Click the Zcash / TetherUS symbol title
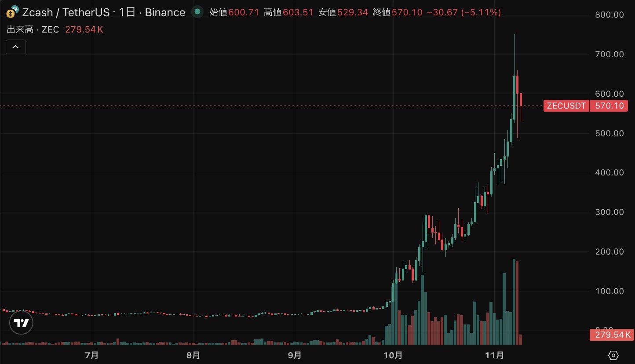The width and height of the screenshot is (635, 364). pyautogui.click(x=66, y=12)
